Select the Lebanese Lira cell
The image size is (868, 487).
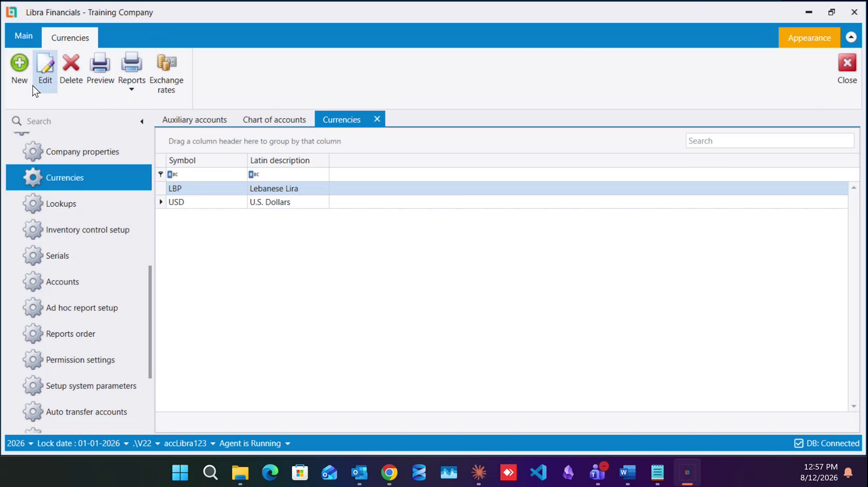288,189
